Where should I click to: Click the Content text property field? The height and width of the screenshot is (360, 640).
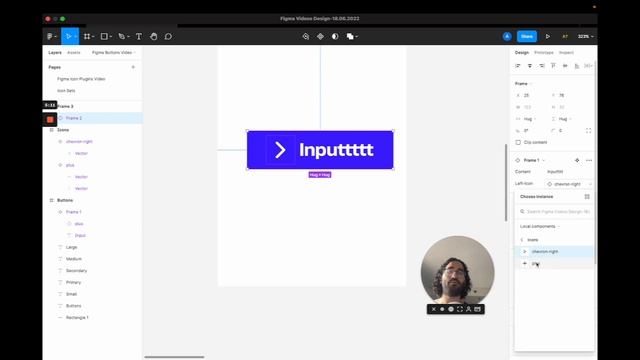pos(569,172)
